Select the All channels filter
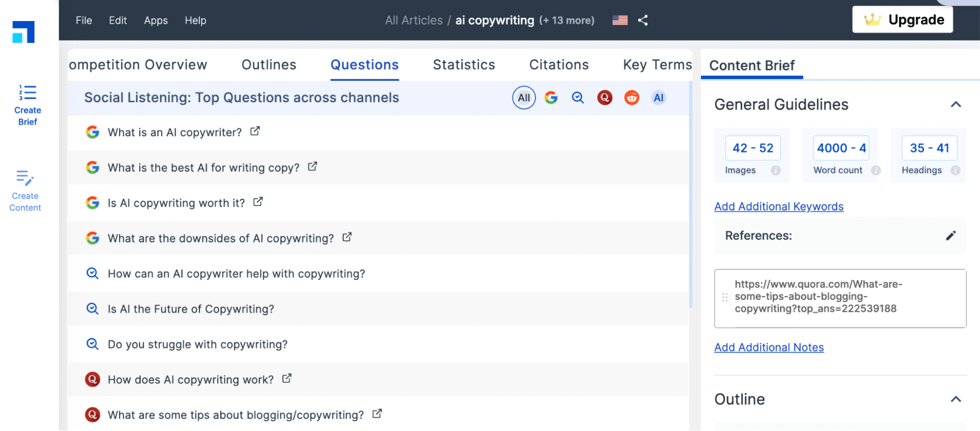980x431 pixels. (524, 97)
